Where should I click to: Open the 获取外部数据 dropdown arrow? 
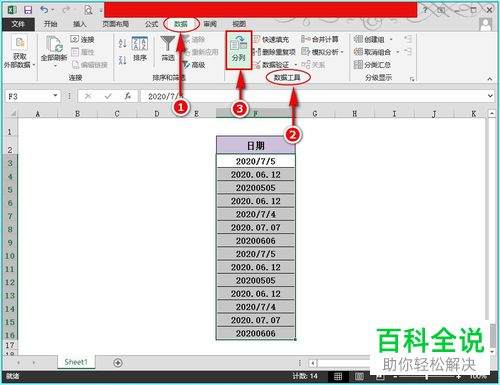coord(34,65)
